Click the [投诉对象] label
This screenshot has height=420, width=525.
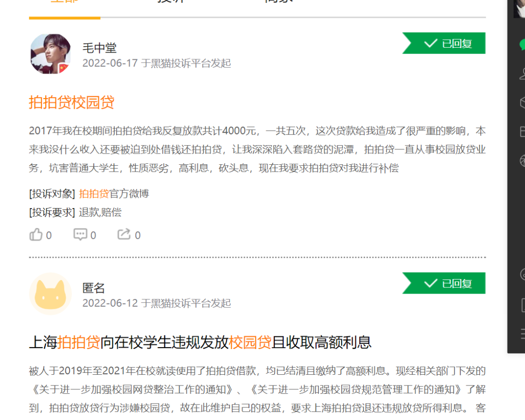click(52, 193)
